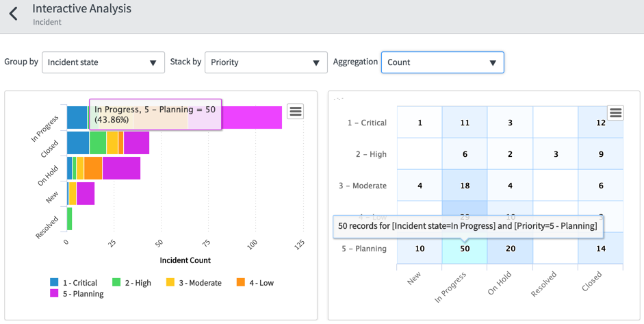This screenshot has height=324, width=644.
Task: Click heatmap cell High / Resolved showing 3
Action: click(x=555, y=153)
